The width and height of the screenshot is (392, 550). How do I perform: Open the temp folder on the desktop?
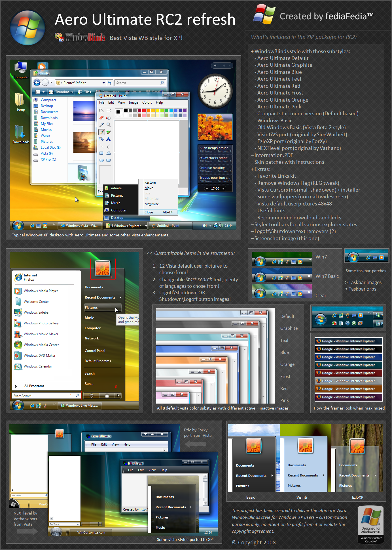click(20, 102)
